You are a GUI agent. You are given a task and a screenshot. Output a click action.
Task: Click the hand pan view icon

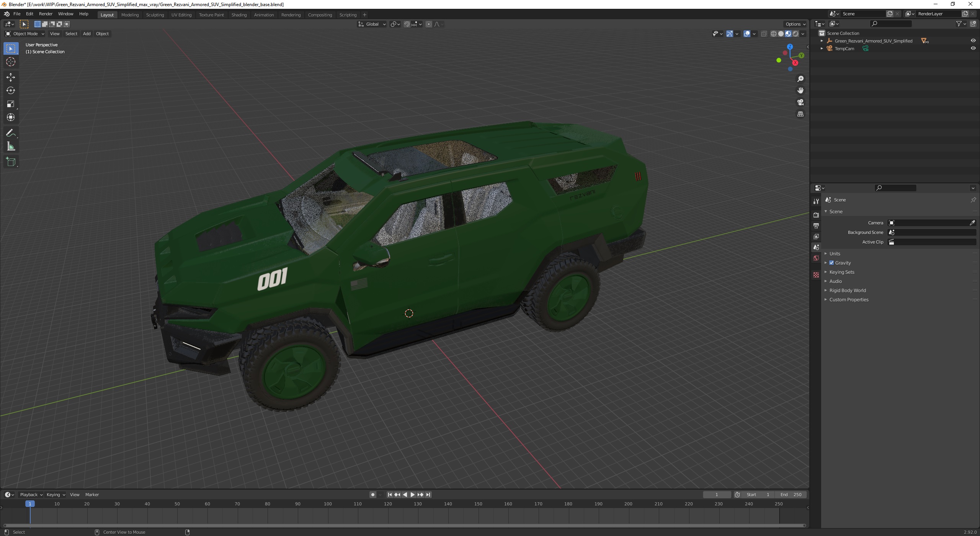(x=800, y=90)
